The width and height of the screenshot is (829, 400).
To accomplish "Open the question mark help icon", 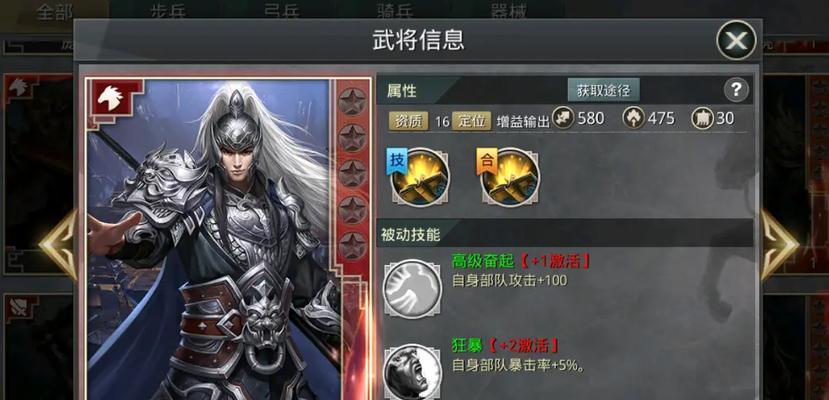I will (736, 90).
